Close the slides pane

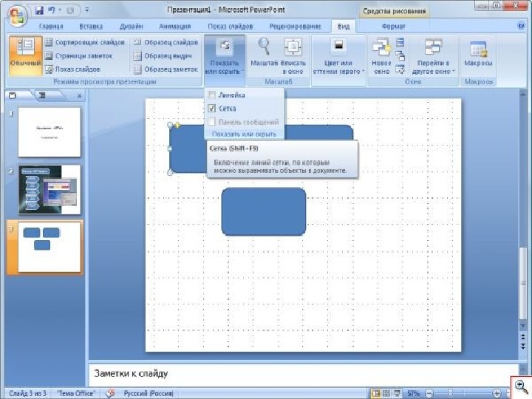79,95
